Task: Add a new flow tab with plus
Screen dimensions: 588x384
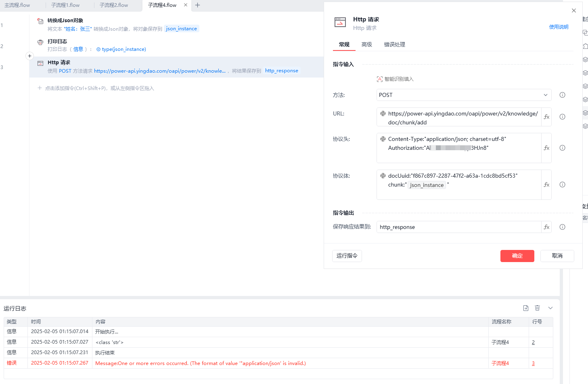Action: 197,5
